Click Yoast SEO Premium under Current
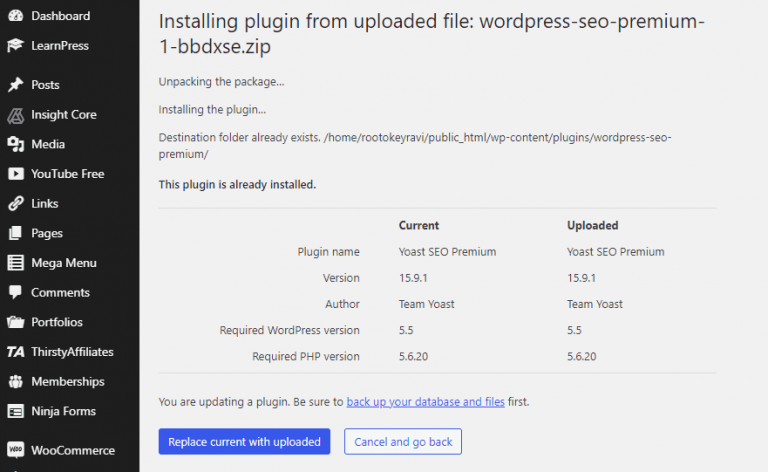 point(447,252)
